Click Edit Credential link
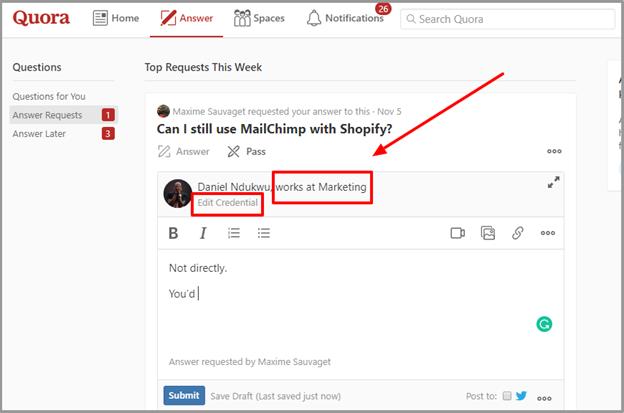Viewport: 624px width, 413px height. [228, 203]
